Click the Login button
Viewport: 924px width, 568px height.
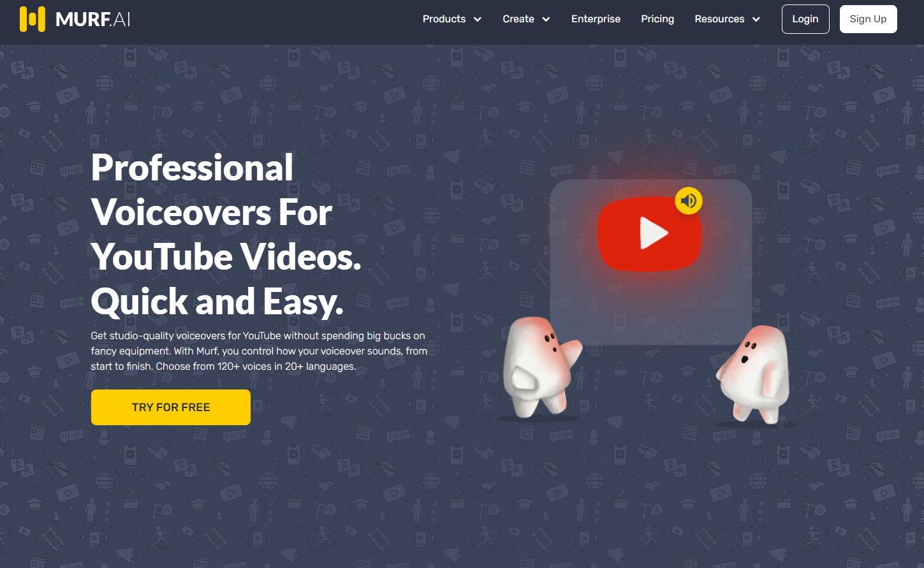click(805, 19)
